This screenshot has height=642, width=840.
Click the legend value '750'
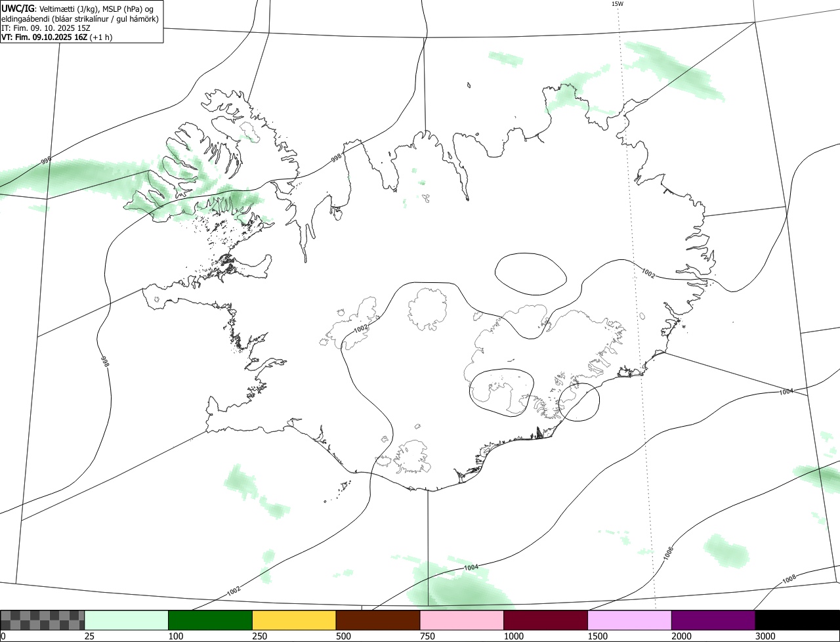click(x=427, y=637)
